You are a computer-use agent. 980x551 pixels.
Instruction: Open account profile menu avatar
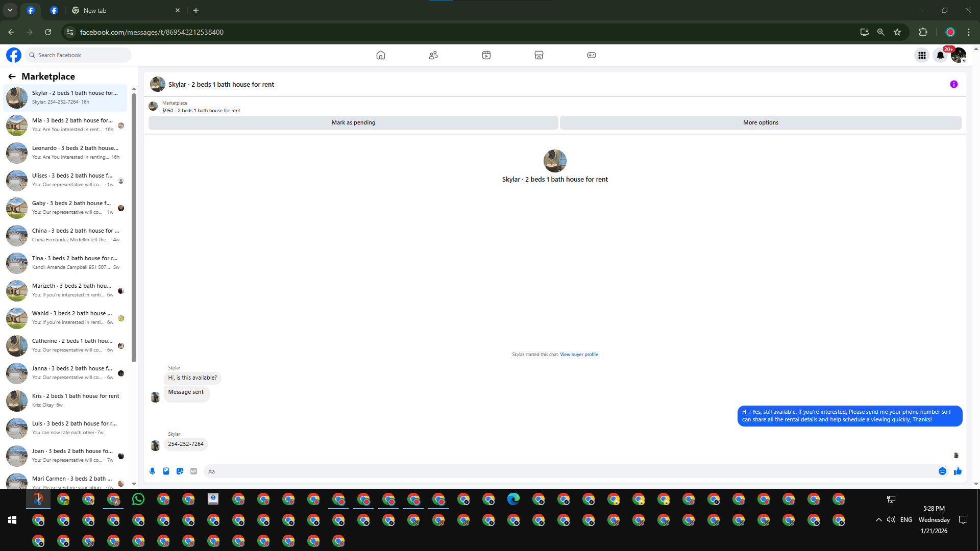959,55
